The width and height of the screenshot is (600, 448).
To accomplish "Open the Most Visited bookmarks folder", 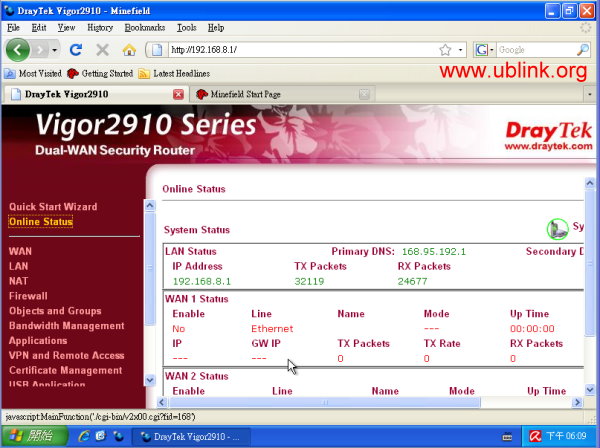I will [33, 73].
